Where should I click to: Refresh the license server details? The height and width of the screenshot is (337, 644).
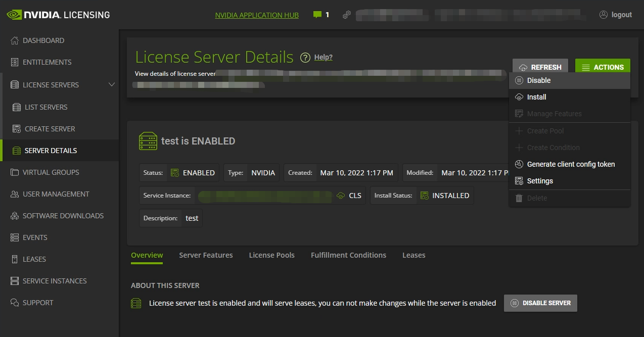click(x=540, y=67)
